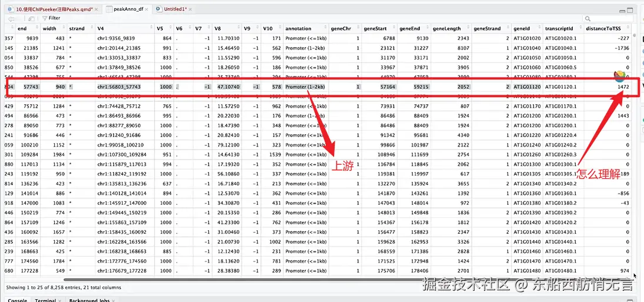This screenshot has width=644, height=302.
Task: Close the peakAnno_df tab
Action: (147, 9)
